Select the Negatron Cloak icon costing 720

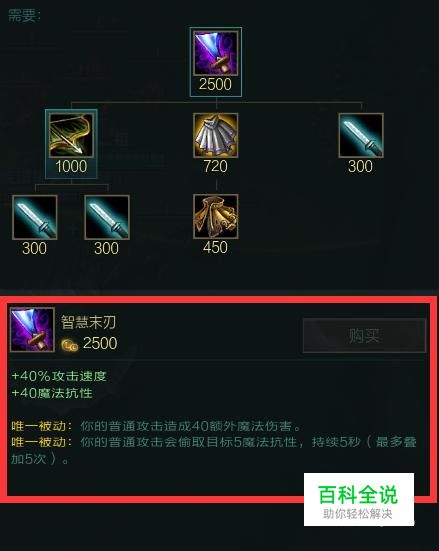pyautogui.click(x=215, y=135)
